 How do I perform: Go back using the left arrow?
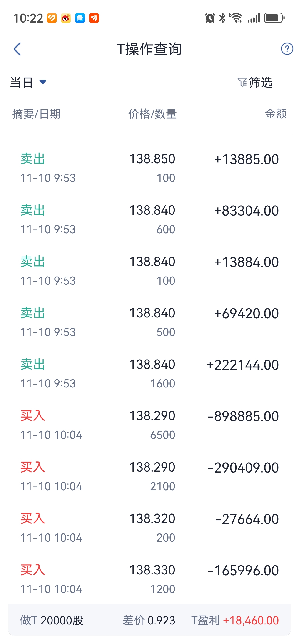coord(17,49)
